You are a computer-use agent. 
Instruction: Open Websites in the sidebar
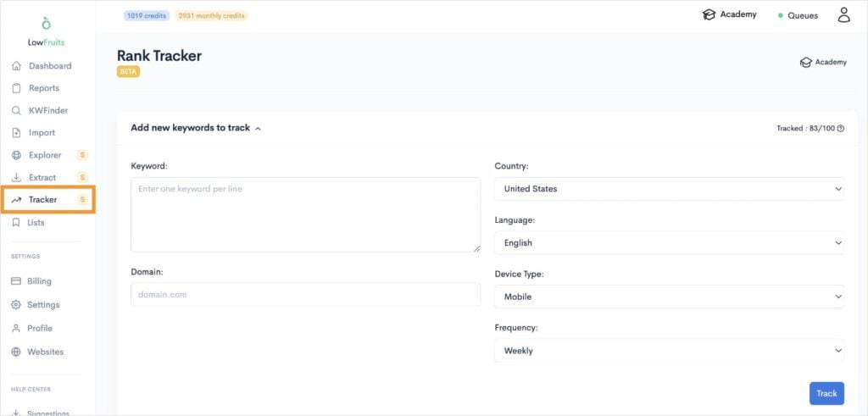point(45,352)
